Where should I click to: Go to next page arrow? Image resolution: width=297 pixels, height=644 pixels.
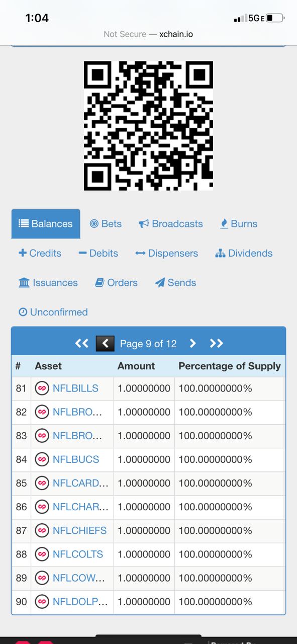pos(192,343)
